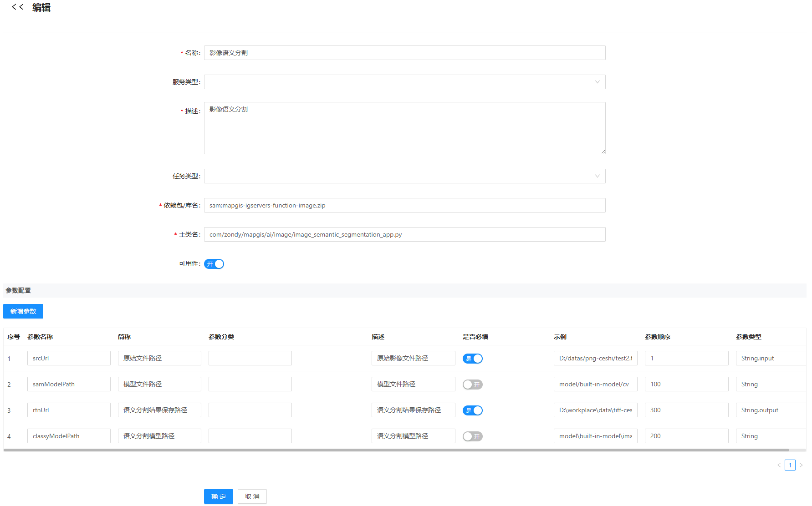Click the table horizontal scrollbar
This screenshot has width=812, height=506.
click(x=396, y=450)
